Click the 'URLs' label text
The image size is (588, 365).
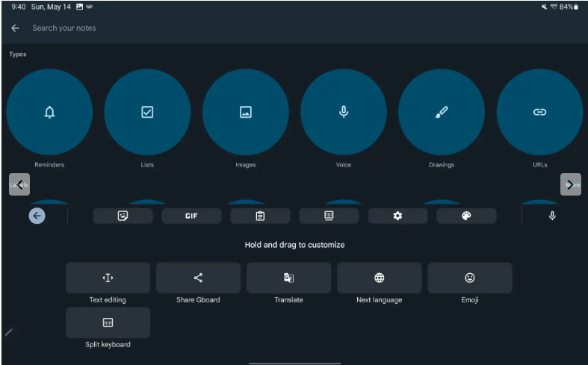[x=540, y=164]
